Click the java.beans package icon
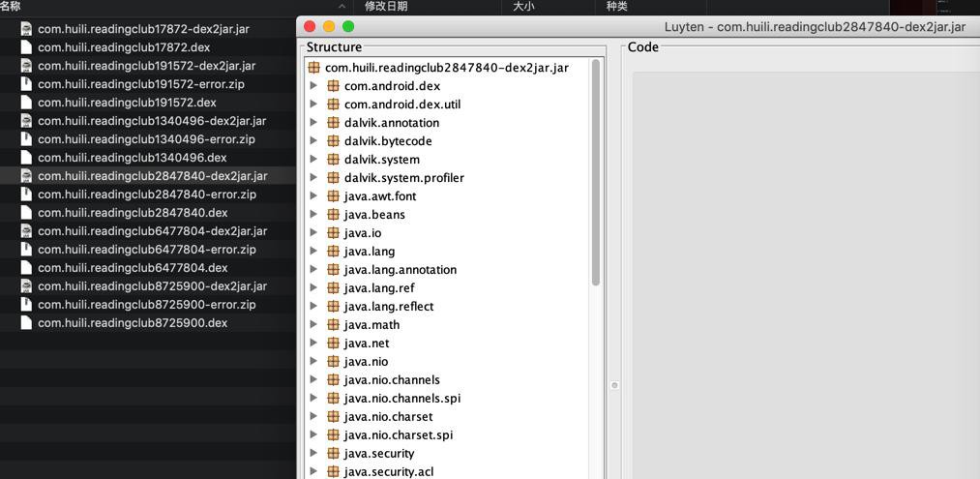Viewport: 980px width, 479px height. tap(333, 215)
